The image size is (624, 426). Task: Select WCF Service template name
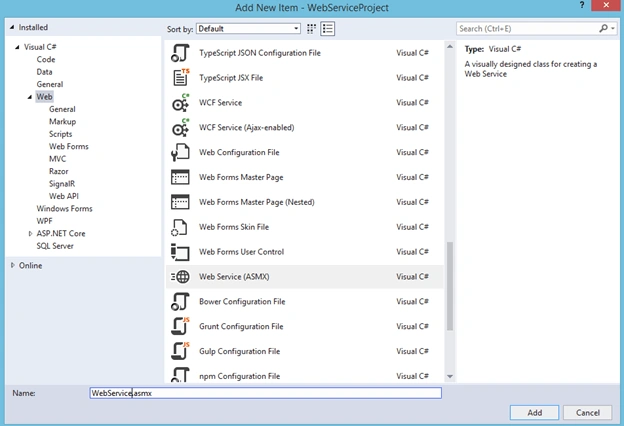pyautogui.click(x=220, y=103)
